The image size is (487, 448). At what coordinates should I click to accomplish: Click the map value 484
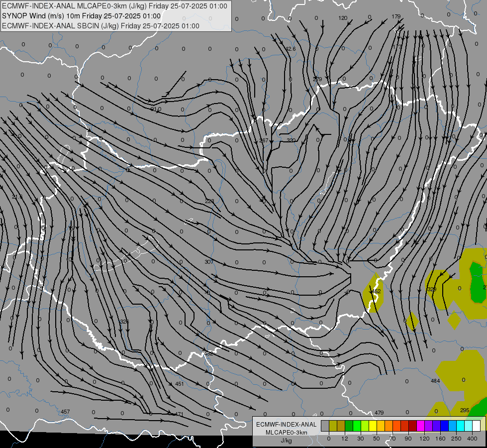point(435,381)
